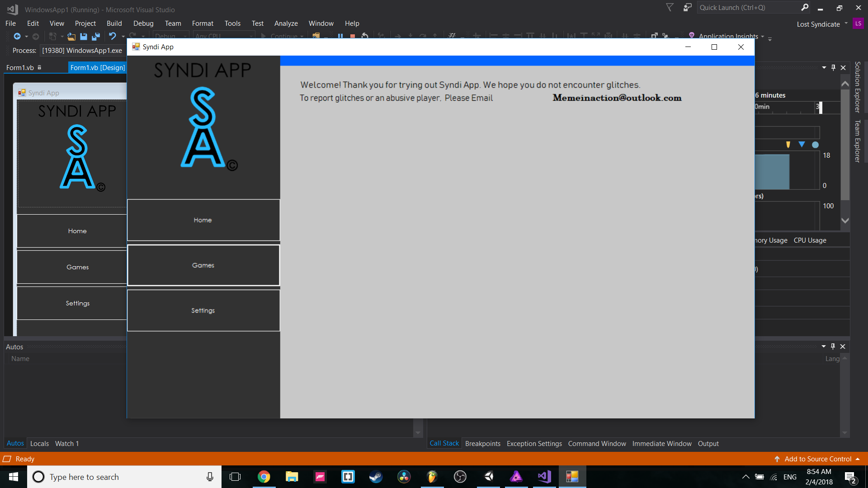Click the Save All icon
The width and height of the screenshot is (868, 488).
coord(96,36)
